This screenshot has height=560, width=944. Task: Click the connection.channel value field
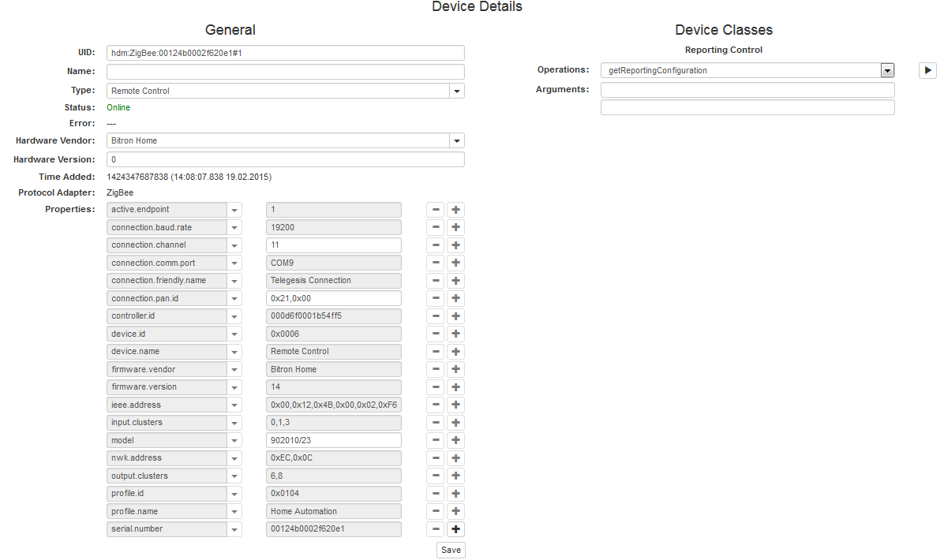click(333, 245)
